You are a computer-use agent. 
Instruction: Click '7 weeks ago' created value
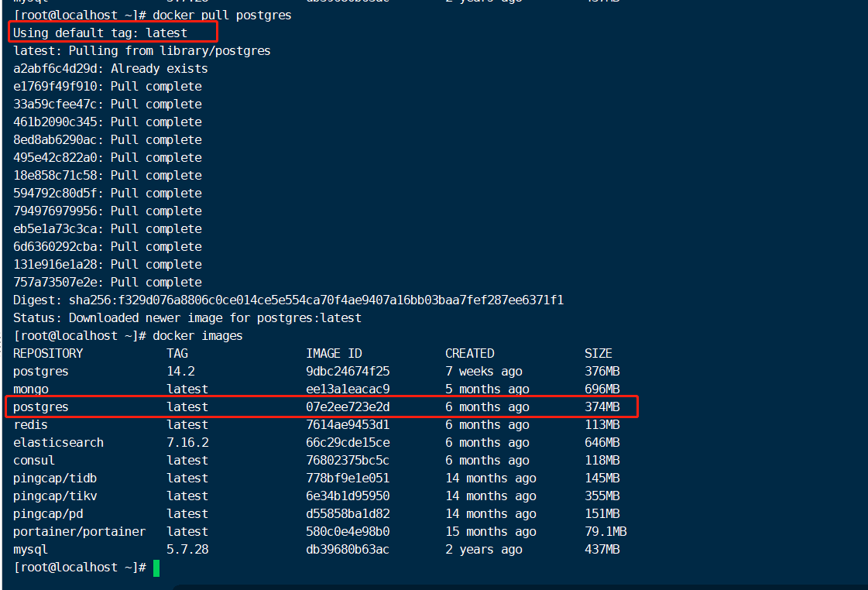(484, 372)
